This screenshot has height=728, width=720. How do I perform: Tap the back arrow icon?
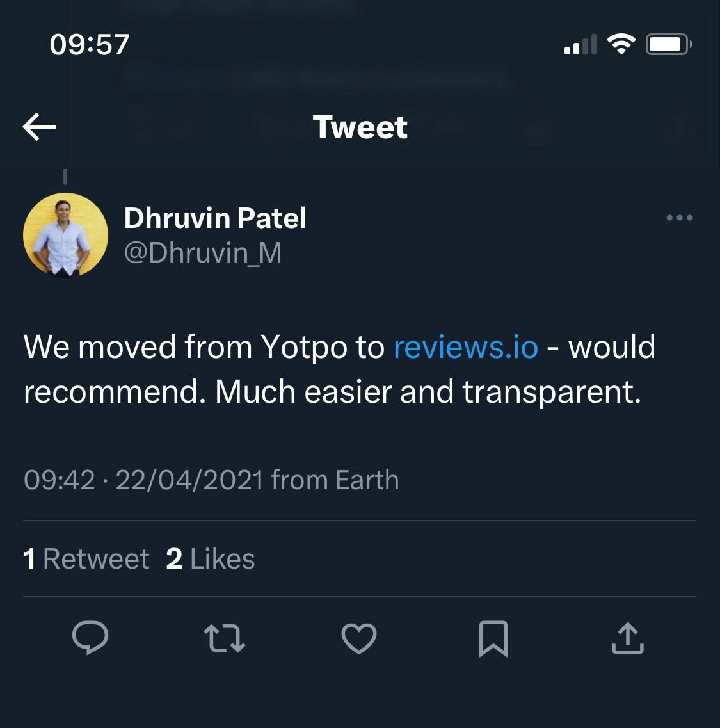[39, 127]
